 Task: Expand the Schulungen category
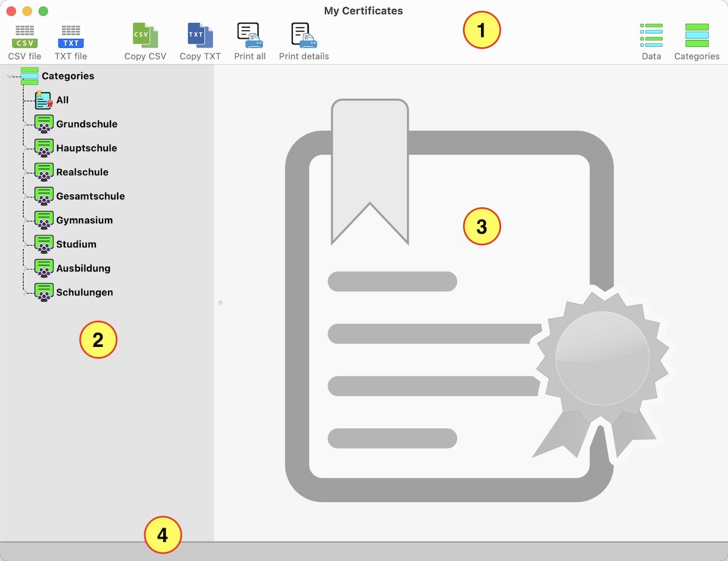pyautogui.click(x=25, y=292)
